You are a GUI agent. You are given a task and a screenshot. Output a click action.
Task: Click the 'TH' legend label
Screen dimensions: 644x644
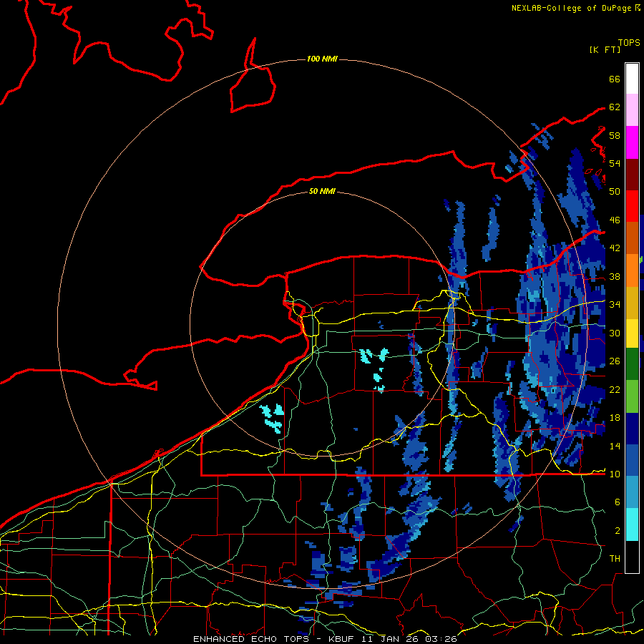pyautogui.click(x=615, y=559)
